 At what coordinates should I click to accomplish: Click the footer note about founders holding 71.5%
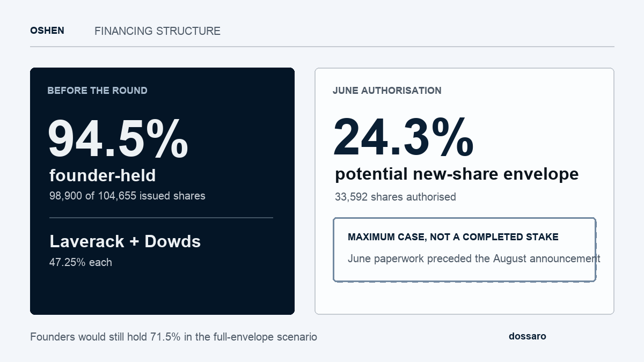[x=173, y=337]
